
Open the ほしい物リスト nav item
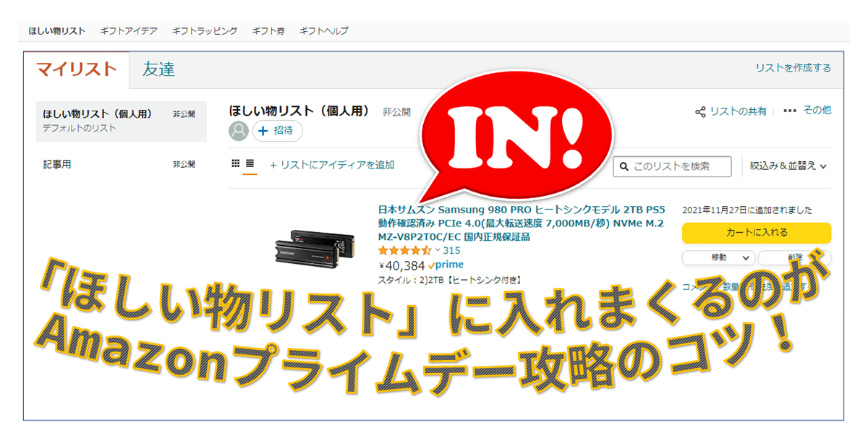pyautogui.click(x=57, y=31)
